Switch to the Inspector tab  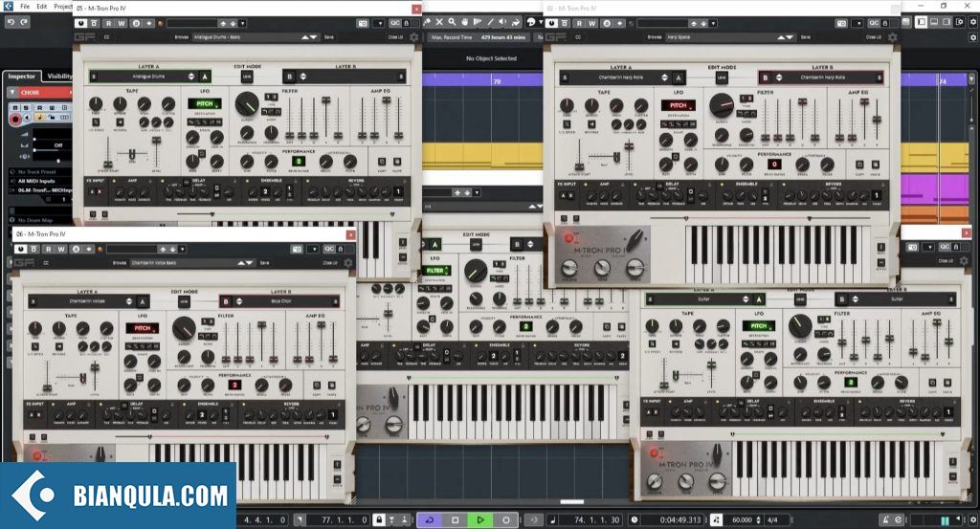[22, 77]
